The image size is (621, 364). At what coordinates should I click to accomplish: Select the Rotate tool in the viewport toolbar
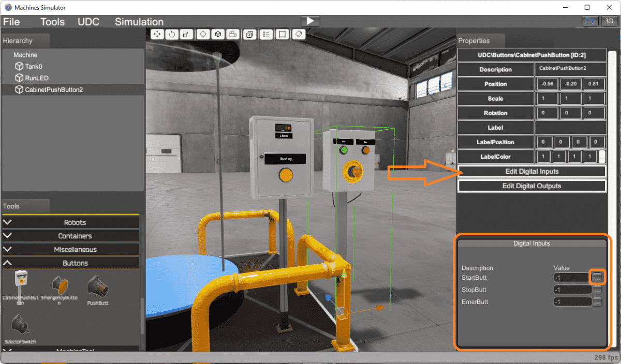[171, 34]
